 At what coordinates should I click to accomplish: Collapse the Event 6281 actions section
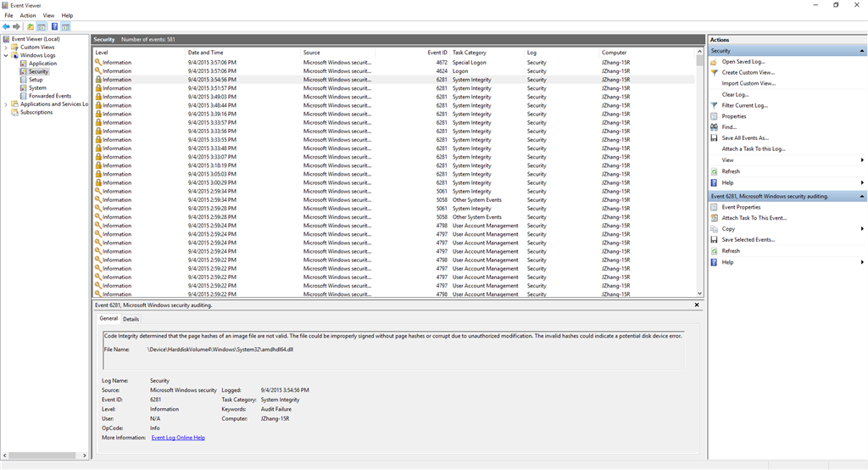862,197
